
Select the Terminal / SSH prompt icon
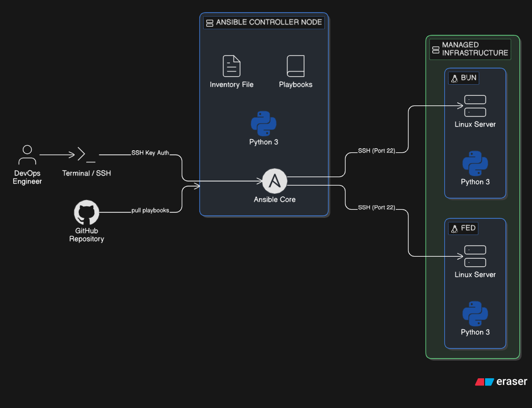(x=87, y=154)
